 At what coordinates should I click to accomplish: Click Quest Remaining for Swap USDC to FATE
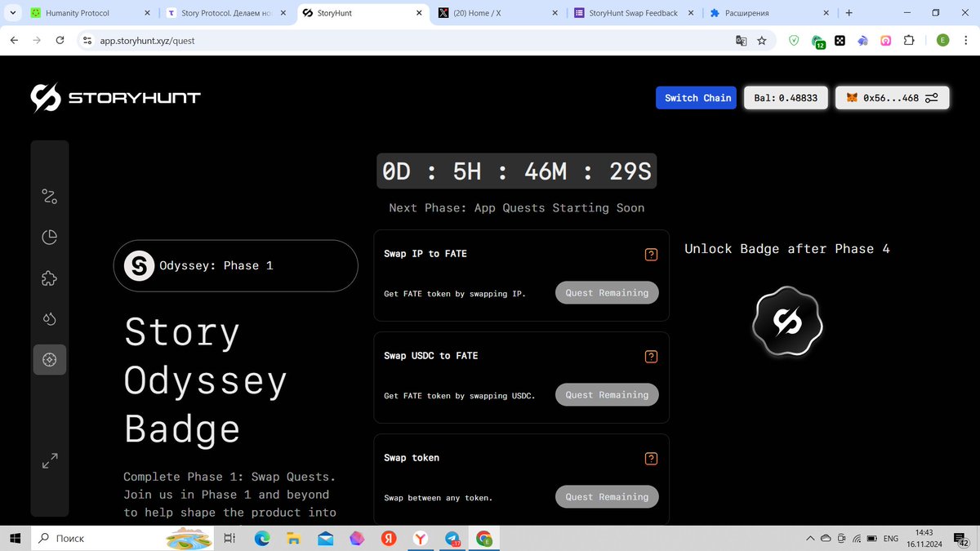click(x=607, y=395)
